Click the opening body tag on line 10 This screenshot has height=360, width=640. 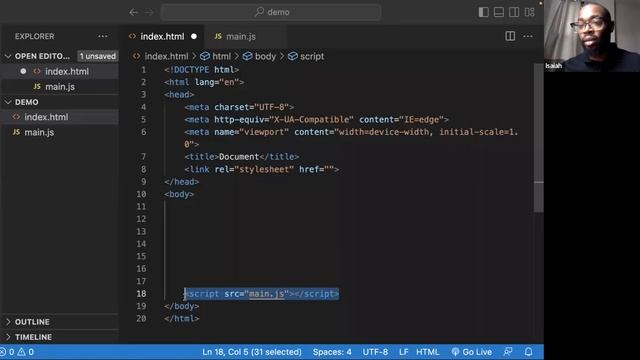click(179, 194)
